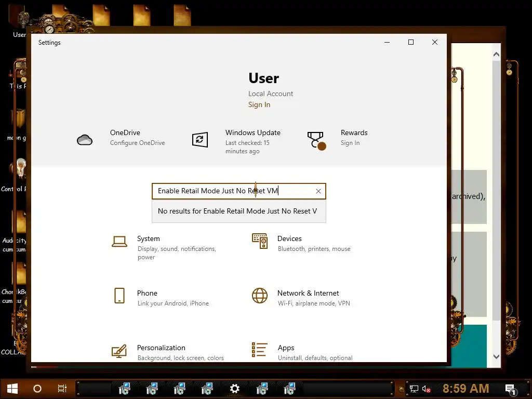
Task: Open the Windows Update tile
Action: click(x=239, y=141)
